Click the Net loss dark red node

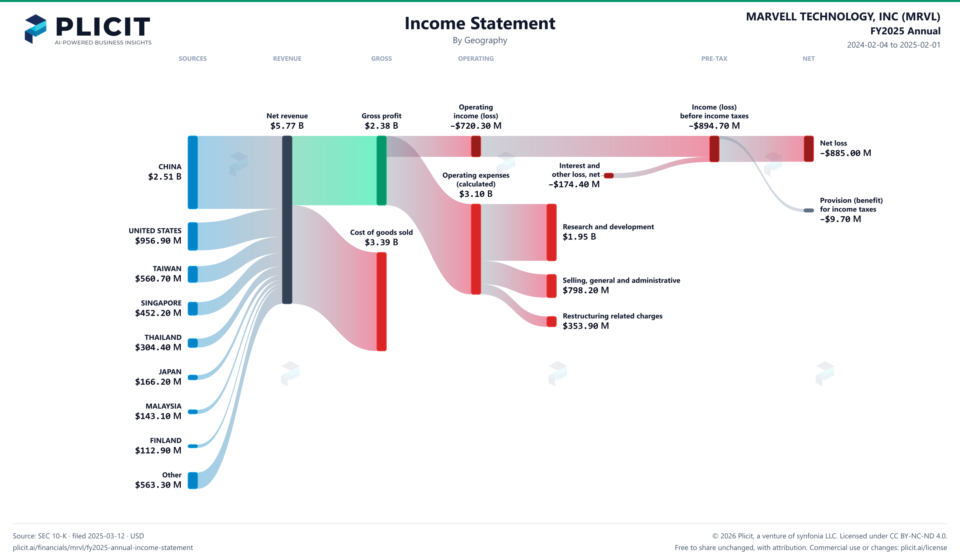click(x=809, y=149)
